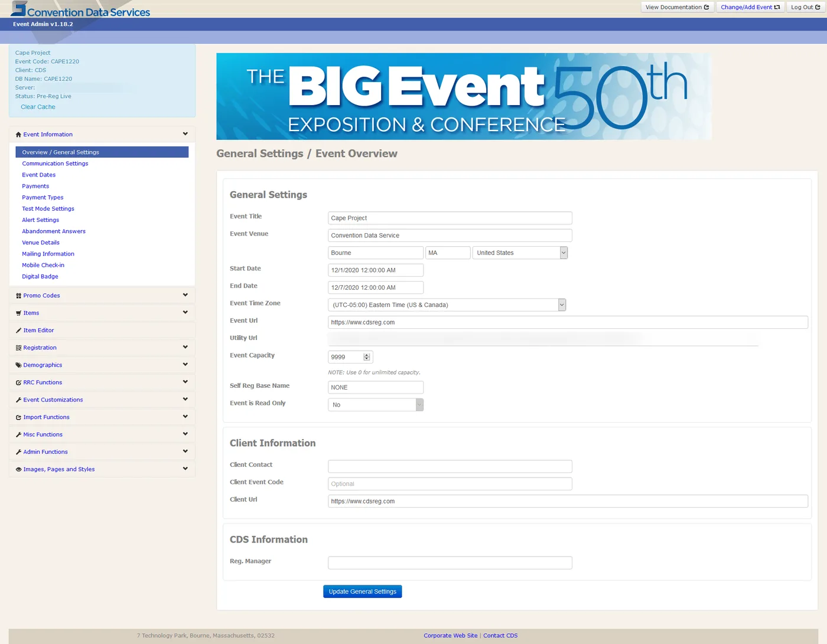Open Mobile Check-in settings
Screen dimensions: 827x644
click(43, 265)
